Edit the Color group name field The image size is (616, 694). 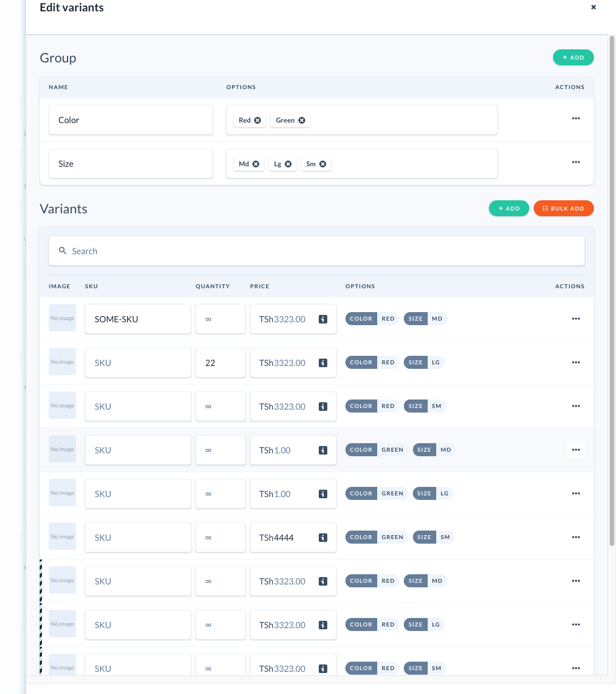(130, 120)
